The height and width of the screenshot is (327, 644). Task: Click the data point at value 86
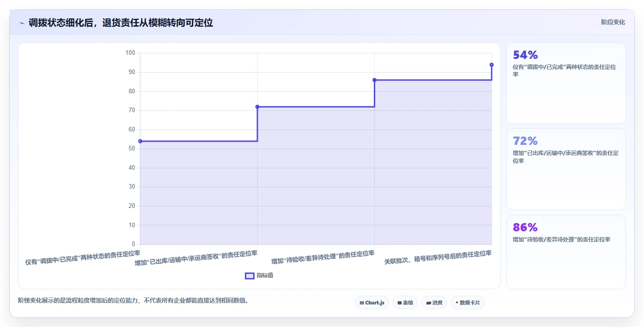pos(374,80)
